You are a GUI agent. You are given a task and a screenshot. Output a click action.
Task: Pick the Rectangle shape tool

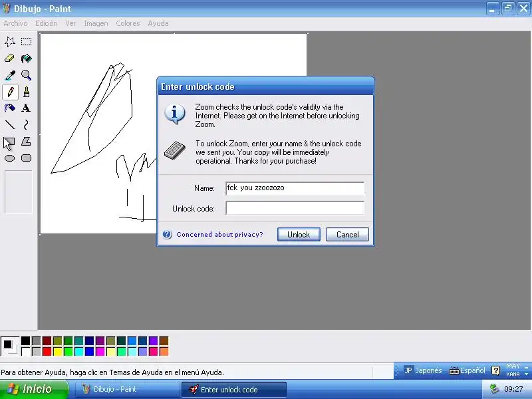(x=10, y=142)
